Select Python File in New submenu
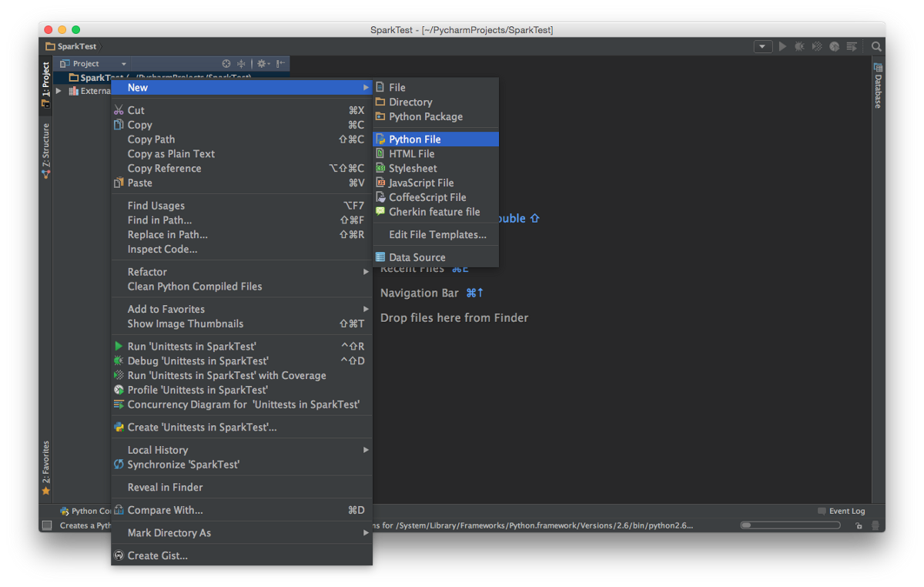 (437, 139)
